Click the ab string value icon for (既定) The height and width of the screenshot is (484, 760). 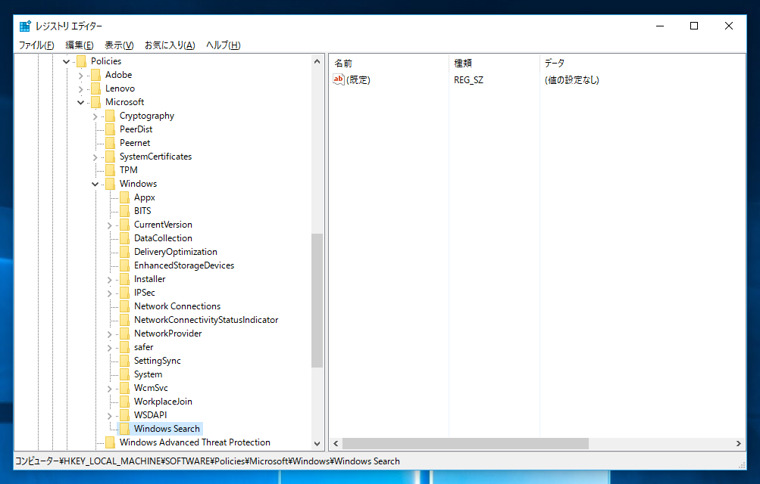[338, 79]
